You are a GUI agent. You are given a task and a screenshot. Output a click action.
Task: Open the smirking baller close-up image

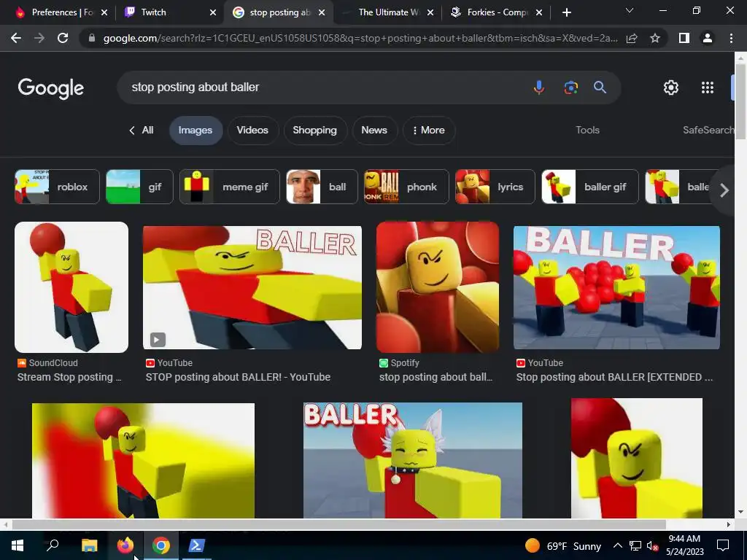click(x=636, y=458)
